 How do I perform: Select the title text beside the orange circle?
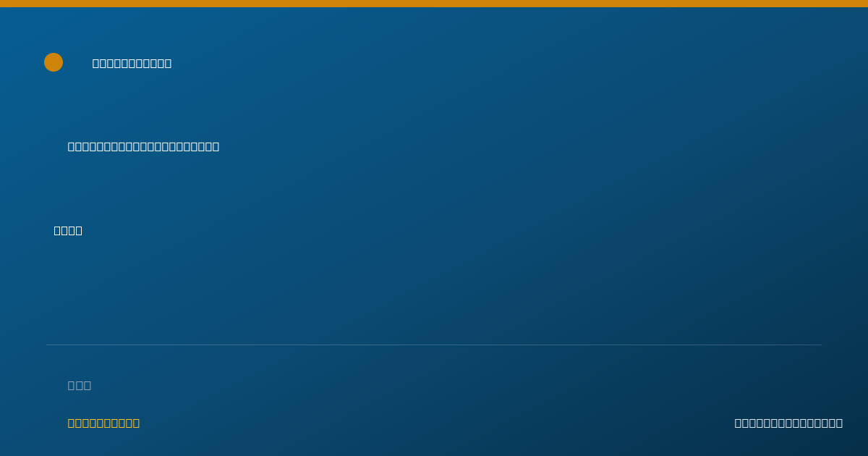[x=132, y=63]
